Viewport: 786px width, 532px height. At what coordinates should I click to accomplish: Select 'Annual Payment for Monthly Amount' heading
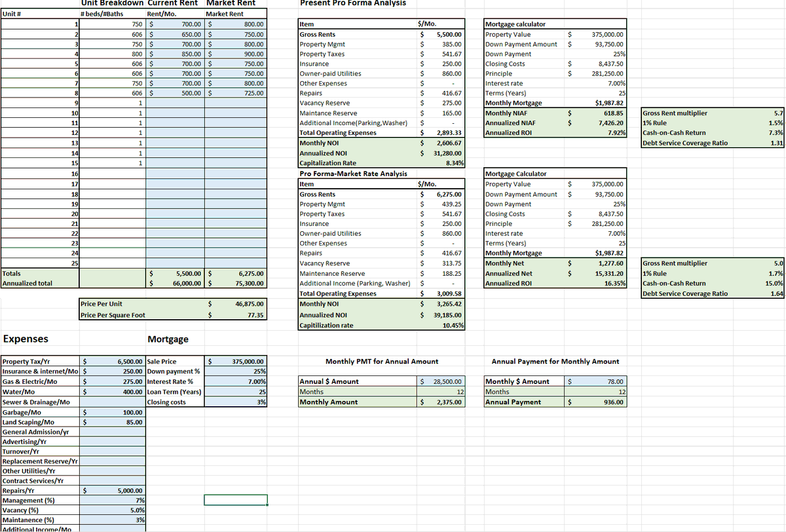(555, 361)
